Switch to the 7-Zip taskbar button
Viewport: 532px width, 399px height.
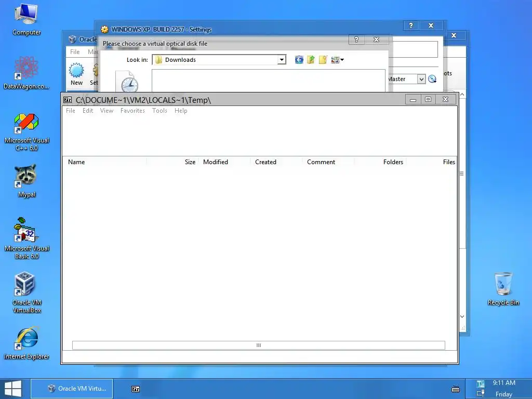(136, 389)
